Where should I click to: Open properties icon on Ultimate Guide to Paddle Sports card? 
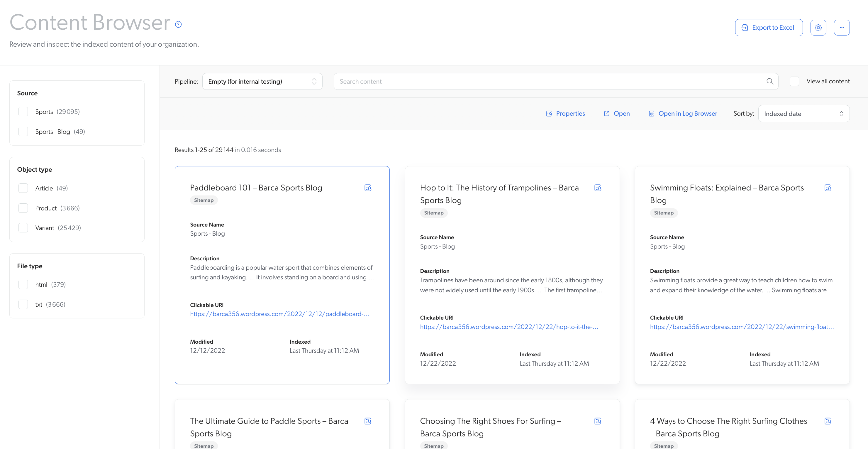pyautogui.click(x=368, y=421)
